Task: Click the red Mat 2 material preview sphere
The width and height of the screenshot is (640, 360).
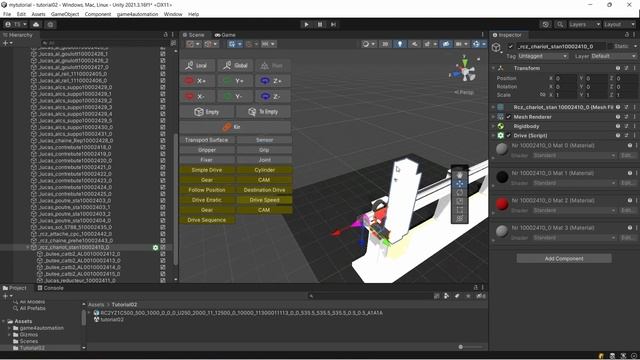Action: [x=502, y=204]
